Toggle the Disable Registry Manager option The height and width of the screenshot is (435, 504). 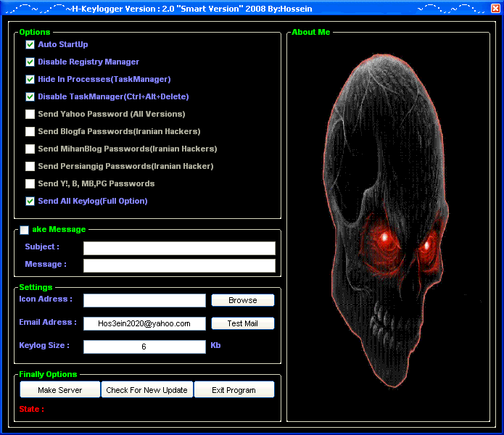30,62
